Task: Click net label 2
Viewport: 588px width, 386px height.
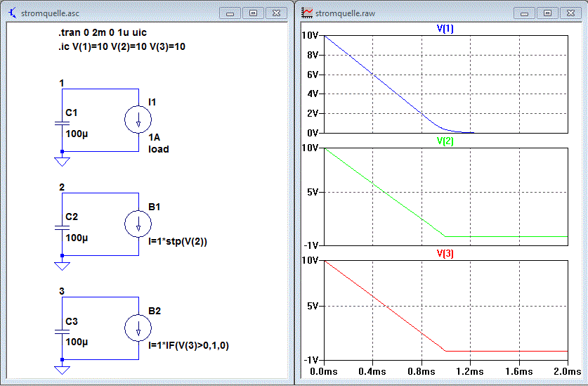Action: point(62,187)
